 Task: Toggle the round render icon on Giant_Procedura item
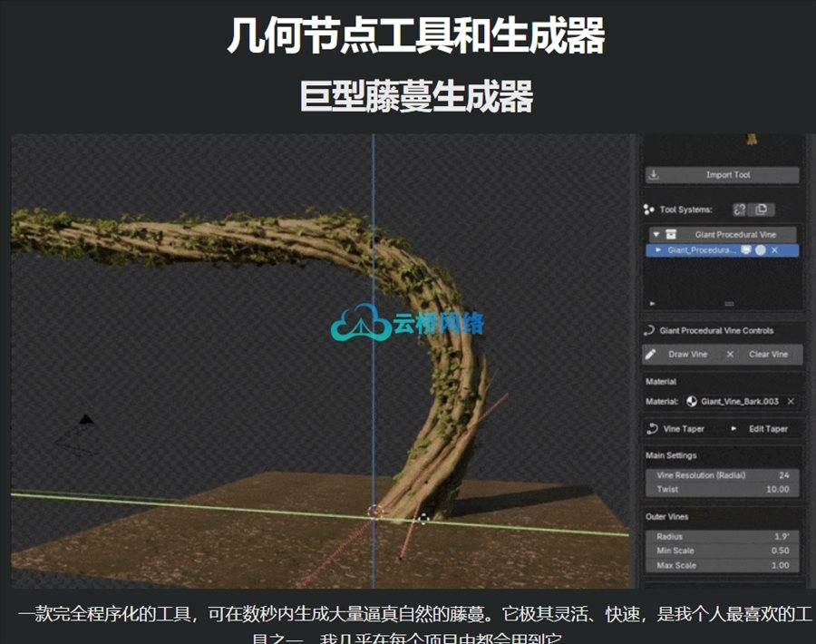(x=760, y=249)
